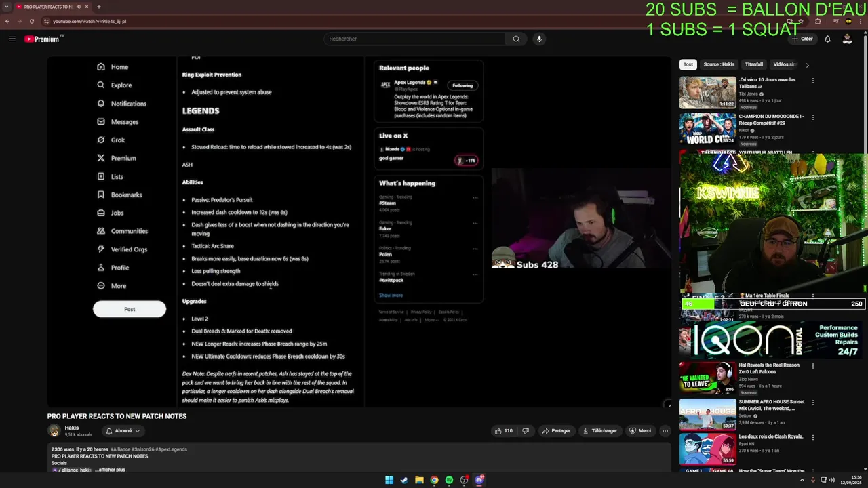Click the YouTube Premium logo
The height and width of the screenshot is (488, 868).
tap(42, 39)
